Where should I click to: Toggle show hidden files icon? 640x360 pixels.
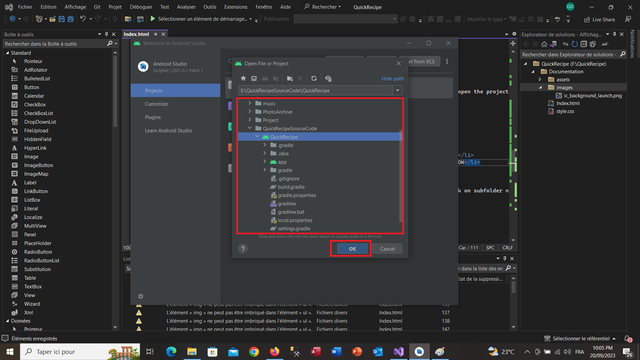click(328, 78)
